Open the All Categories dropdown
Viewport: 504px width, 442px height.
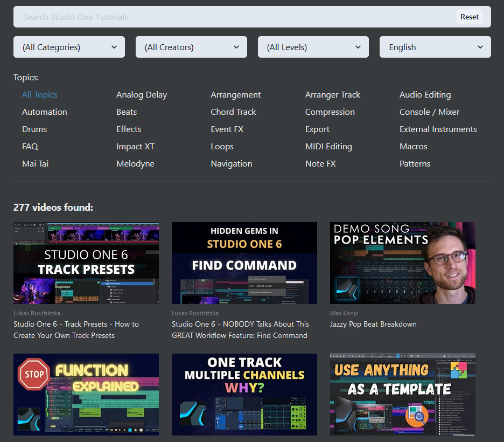pos(69,47)
